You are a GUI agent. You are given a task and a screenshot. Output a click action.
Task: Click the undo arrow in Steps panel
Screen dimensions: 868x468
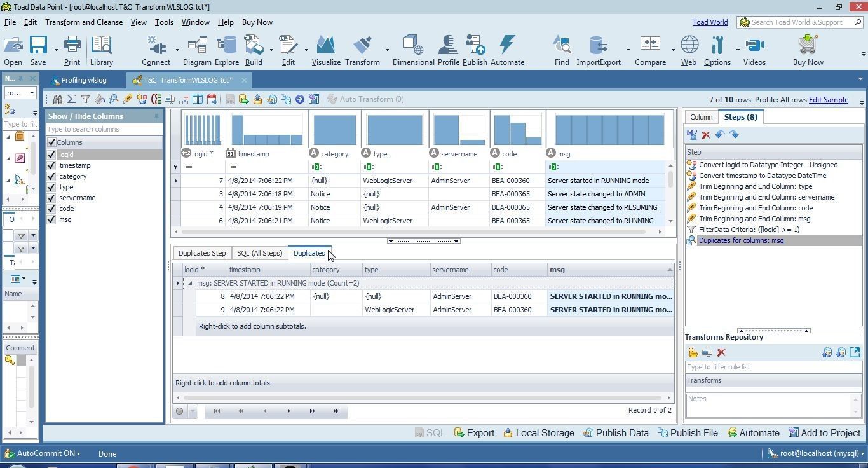(720, 135)
